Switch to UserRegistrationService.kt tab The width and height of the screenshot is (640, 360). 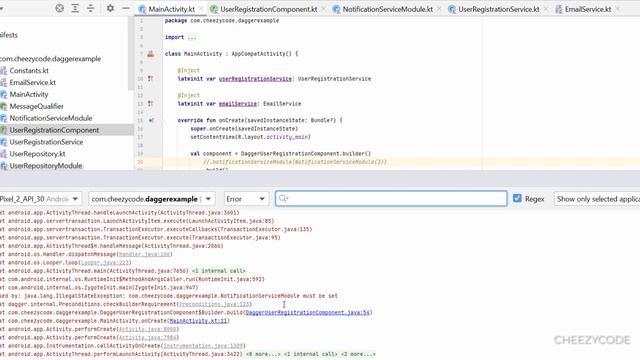coord(498,9)
